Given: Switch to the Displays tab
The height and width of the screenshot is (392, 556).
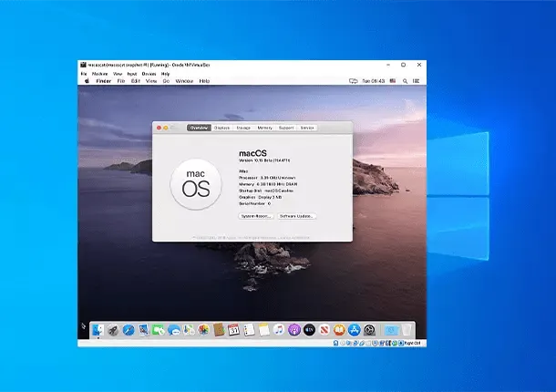Looking at the screenshot, I should coord(222,128).
